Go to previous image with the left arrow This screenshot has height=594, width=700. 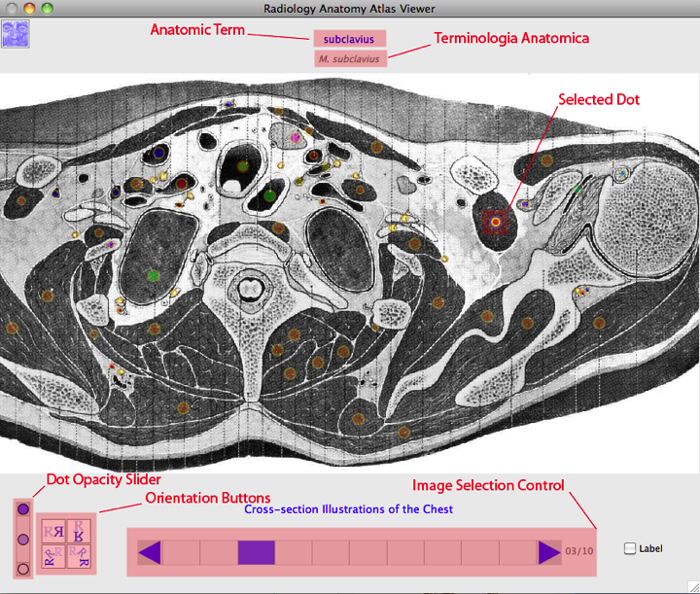[x=150, y=553]
